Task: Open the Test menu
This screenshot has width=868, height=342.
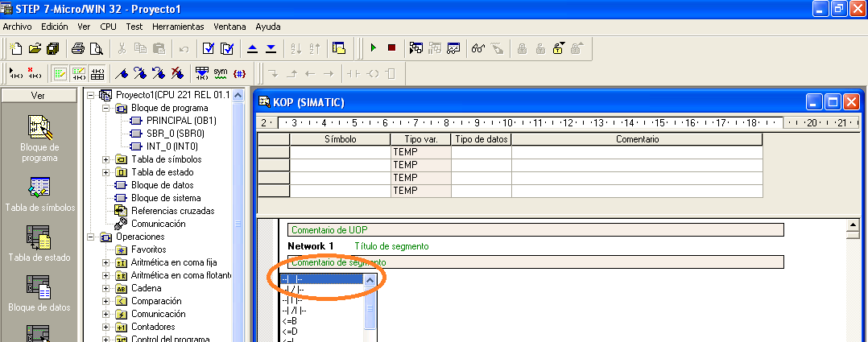Action: (x=134, y=27)
